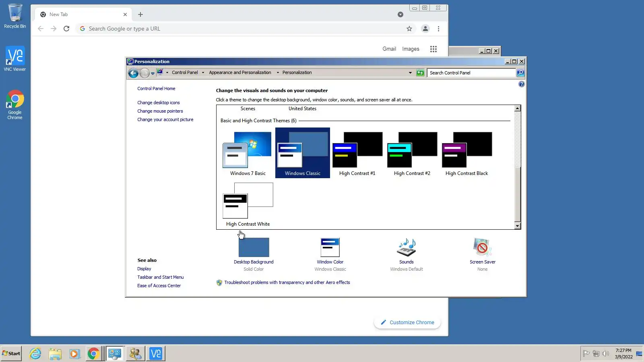Click the theme list scroll up arrow
Image resolution: width=644 pixels, height=362 pixels.
point(518,109)
